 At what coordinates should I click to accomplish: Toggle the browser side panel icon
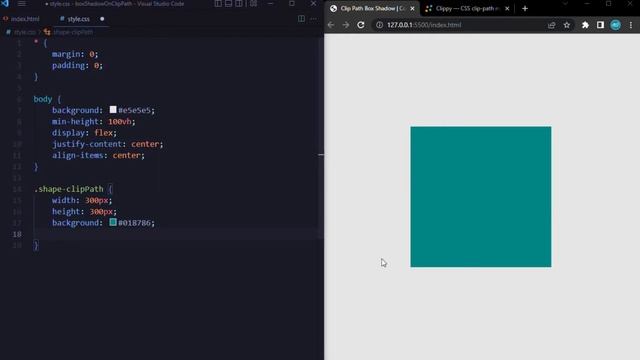(x=600, y=25)
